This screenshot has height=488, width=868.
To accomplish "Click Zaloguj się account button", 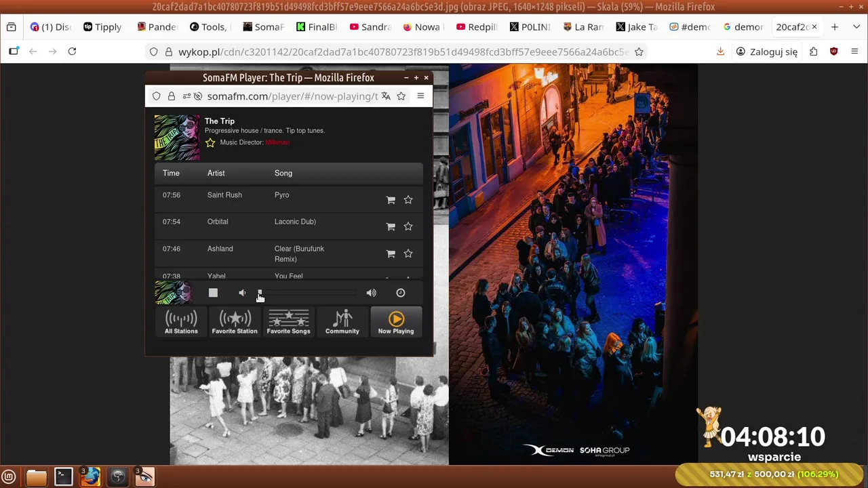I will tap(767, 52).
